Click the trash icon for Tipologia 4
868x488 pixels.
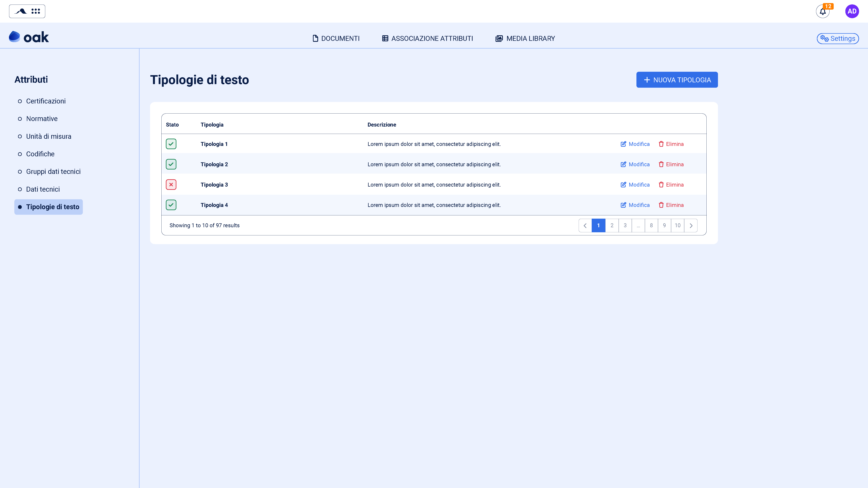click(x=661, y=205)
